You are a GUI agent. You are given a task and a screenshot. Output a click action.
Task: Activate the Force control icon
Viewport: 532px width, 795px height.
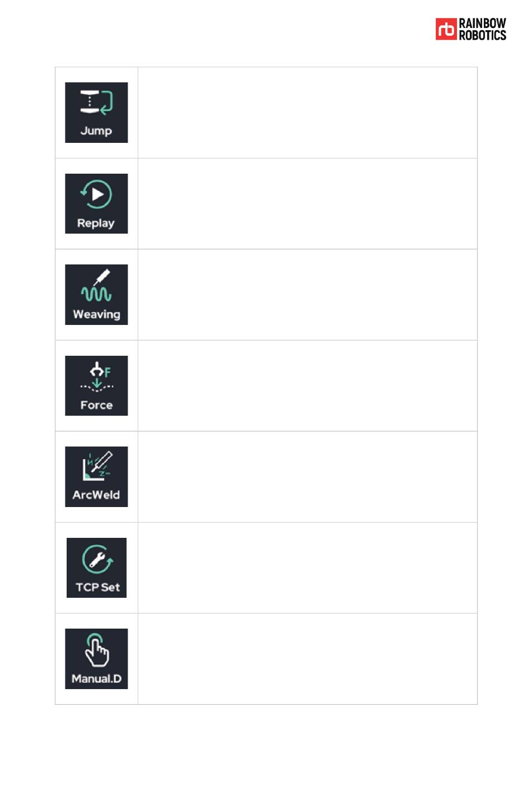pos(96,385)
